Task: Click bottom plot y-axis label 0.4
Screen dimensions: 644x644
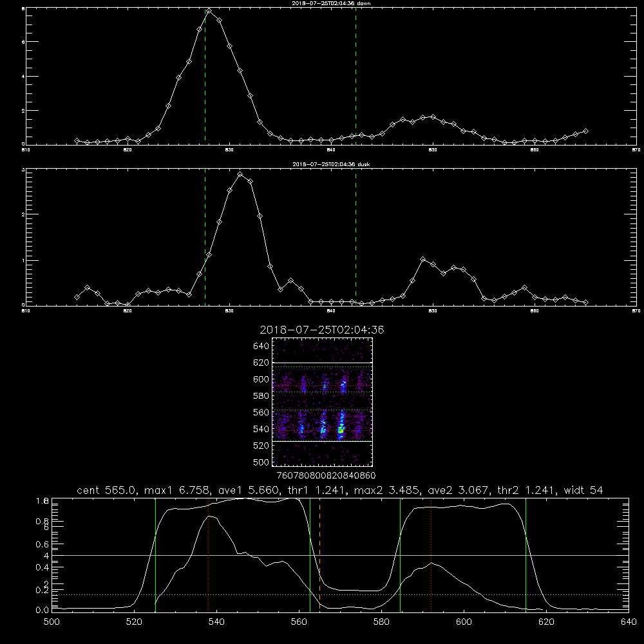Action: [43, 567]
